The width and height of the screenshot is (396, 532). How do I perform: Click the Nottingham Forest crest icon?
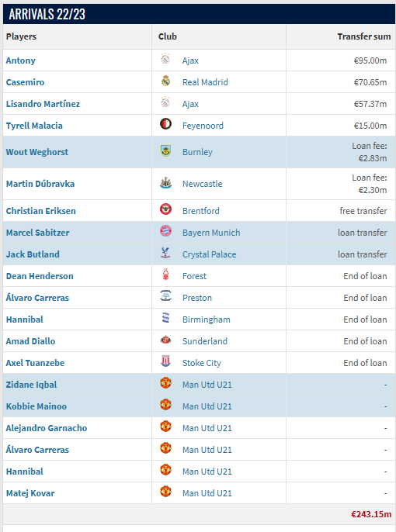coord(165,275)
